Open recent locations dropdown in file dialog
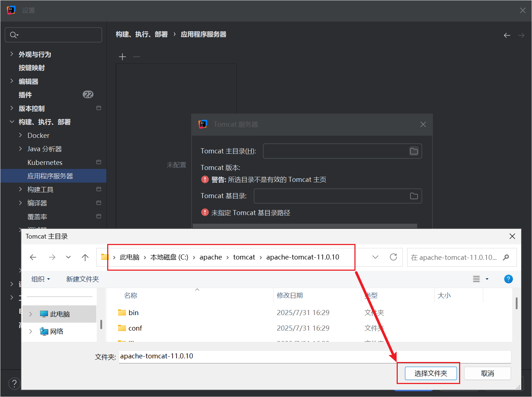This screenshot has width=532, height=397. [69, 257]
